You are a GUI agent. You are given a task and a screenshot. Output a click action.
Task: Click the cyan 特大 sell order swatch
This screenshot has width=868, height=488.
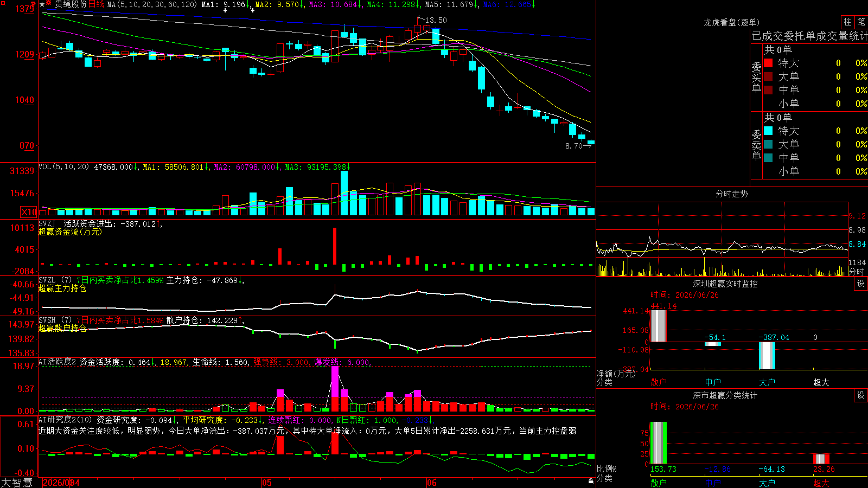pyautogui.click(x=768, y=131)
